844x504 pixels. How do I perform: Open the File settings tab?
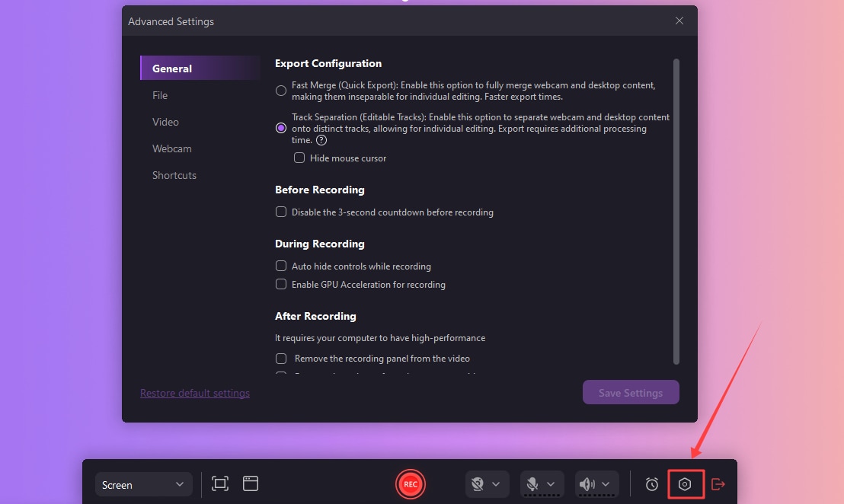point(160,95)
